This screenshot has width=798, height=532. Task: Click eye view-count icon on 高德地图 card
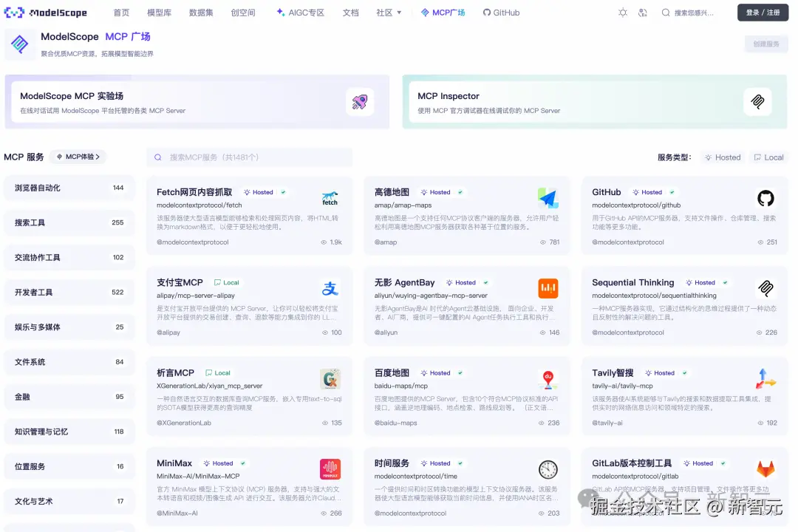click(x=542, y=242)
